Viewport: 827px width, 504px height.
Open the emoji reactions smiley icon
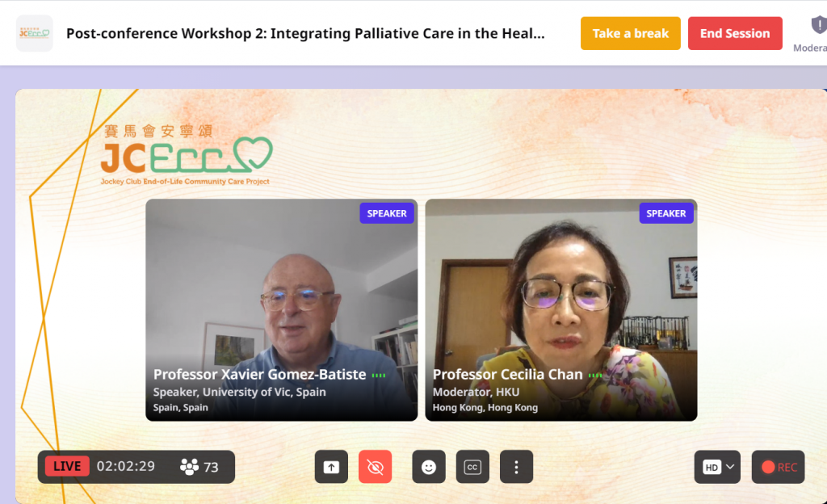tap(429, 467)
